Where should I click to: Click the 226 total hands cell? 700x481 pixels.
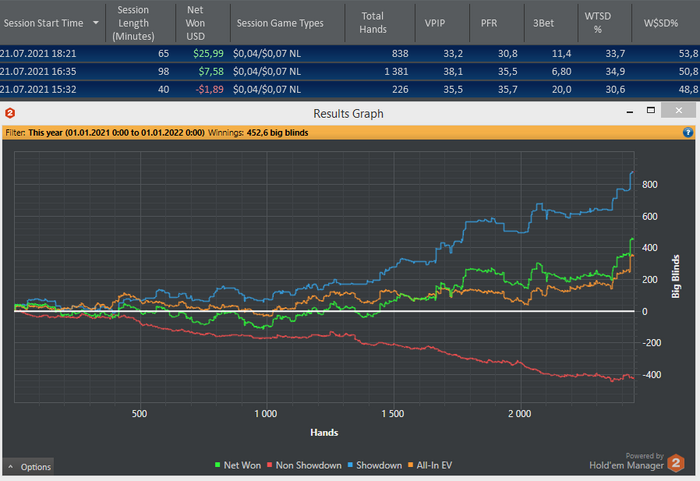click(x=400, y=89)
